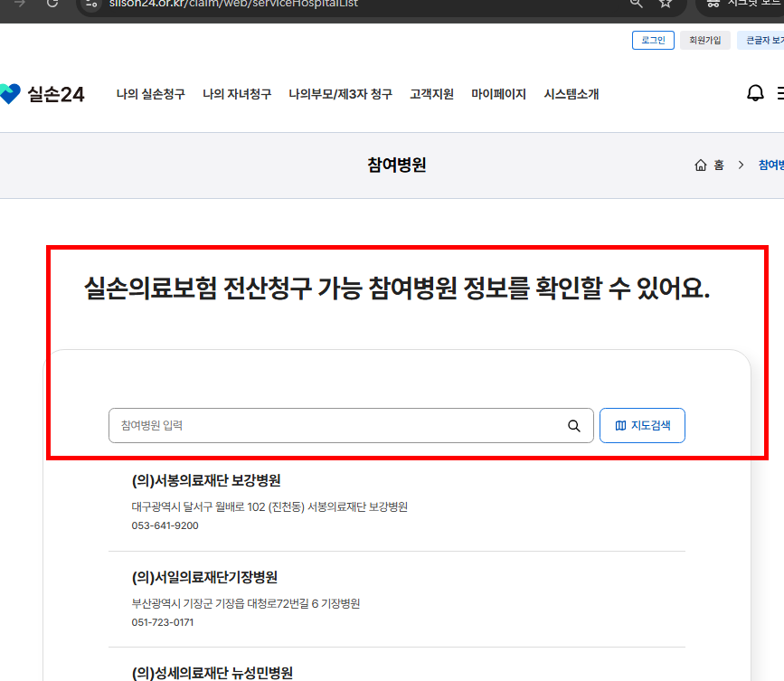Click the home icon in breadcrumb
Viewport: 784px width, 681px height.
(x=701, y=165)
